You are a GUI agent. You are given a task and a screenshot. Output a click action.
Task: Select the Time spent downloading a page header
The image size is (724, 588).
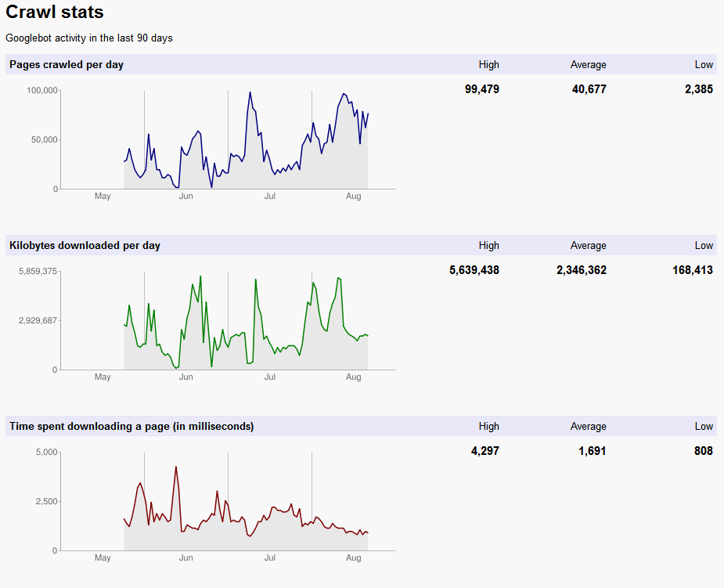pos(131,427)
